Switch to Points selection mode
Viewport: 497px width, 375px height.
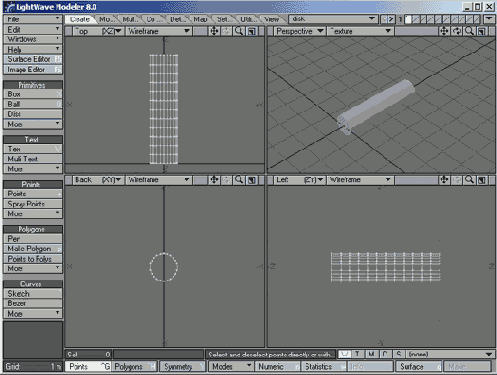pyautogui.click(x=88, y=367)
